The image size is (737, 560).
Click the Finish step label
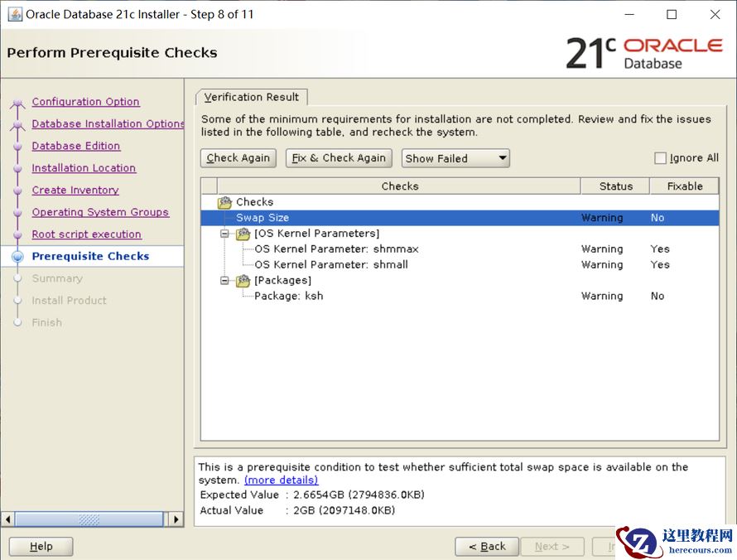pyautogui.click(x=47, y=322)
